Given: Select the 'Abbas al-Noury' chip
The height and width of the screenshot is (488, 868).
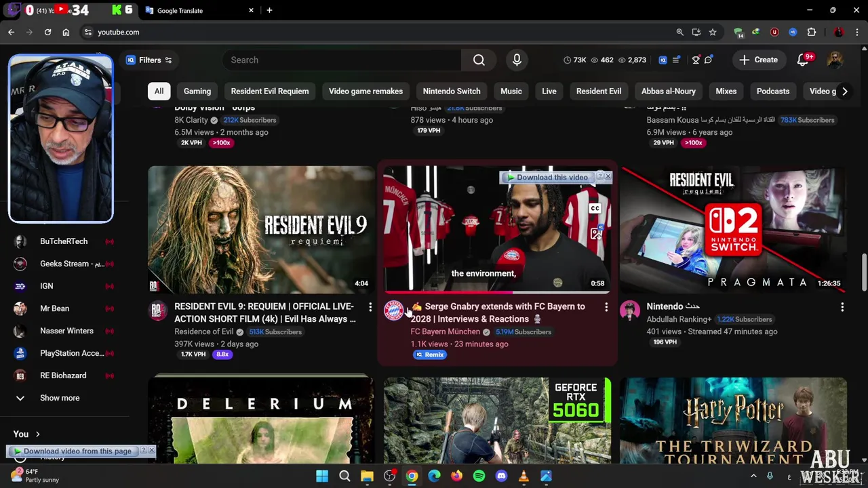Looking at the screenshot, I should pyautogui.click(x=669, y=91).
